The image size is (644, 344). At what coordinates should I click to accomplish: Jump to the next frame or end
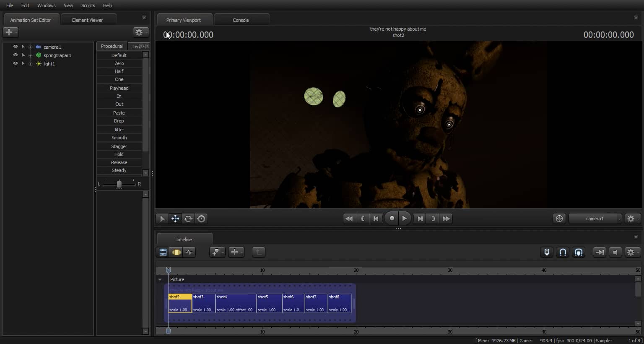coord(420,219)
